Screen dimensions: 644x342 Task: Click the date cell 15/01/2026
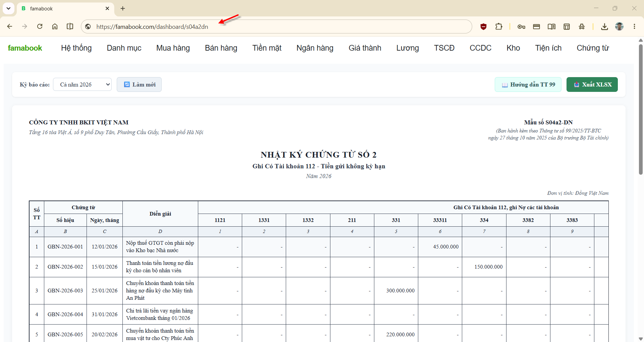click(105, 267)
